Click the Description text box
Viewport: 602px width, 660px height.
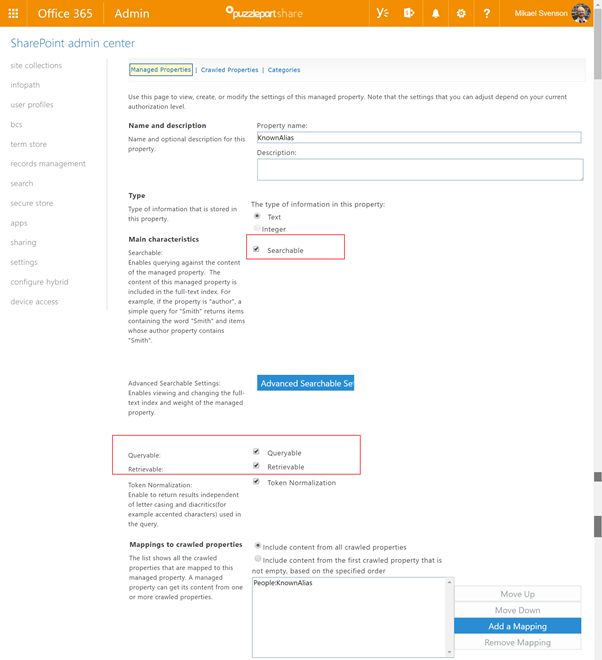420,170
